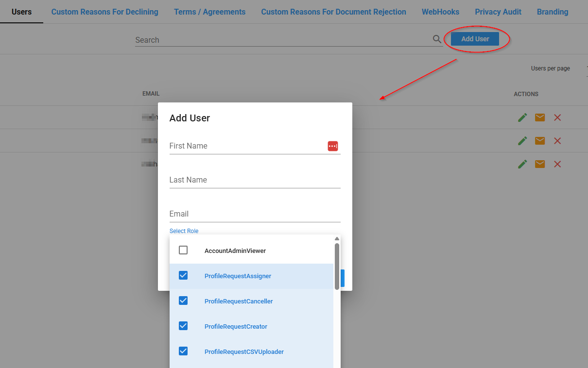Viewport: 588px width, 368px height.
Task: Open the Privacy Audit tab
Action: [498, 12]
